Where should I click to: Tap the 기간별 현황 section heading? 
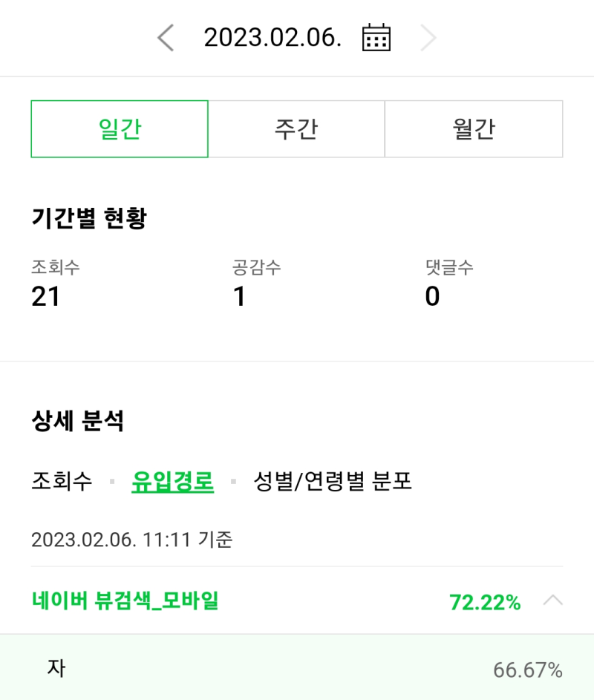click(89, 219)
